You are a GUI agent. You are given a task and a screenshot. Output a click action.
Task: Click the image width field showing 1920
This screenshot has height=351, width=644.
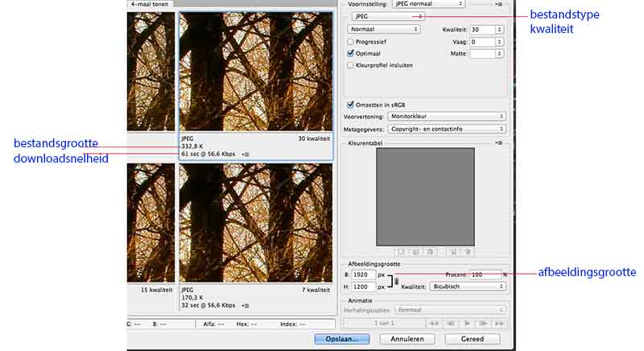pyautogui.click(x=364, y=275)
